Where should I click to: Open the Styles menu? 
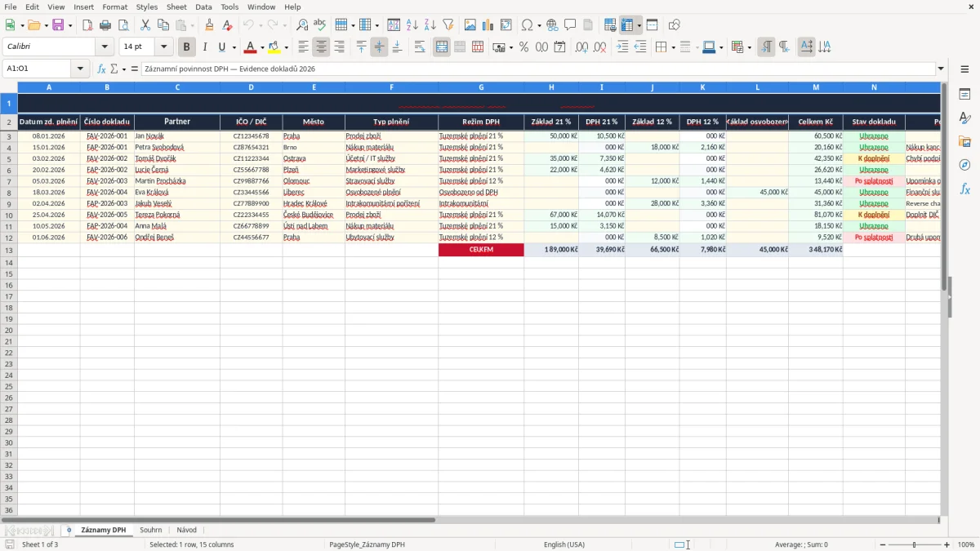click(x=147, y=7)
